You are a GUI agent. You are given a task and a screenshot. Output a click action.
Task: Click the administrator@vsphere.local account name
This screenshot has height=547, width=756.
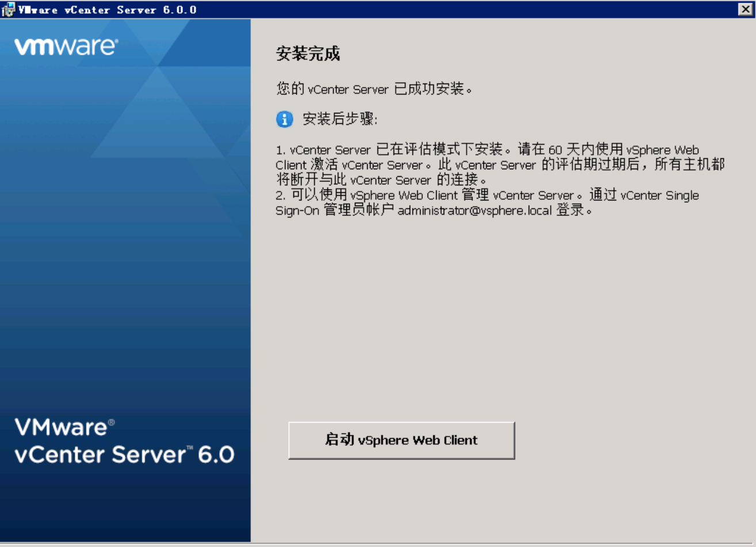point(475,211)
